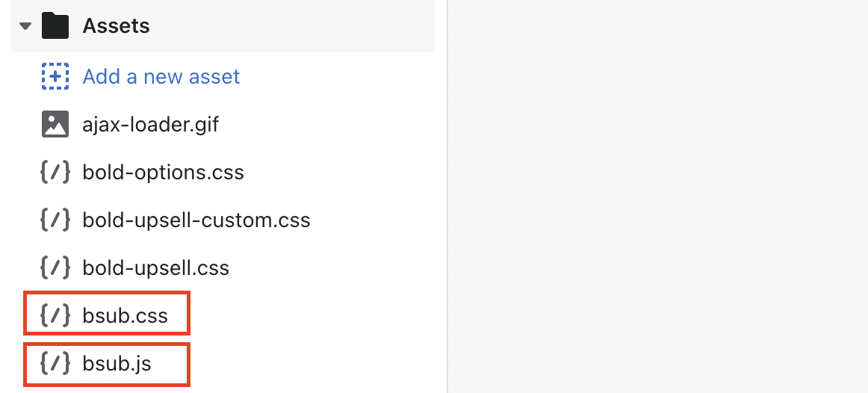This screenshot has height=393, width=868.
Task: Click the dashed plus new asset icon
Action: (55, 75)
